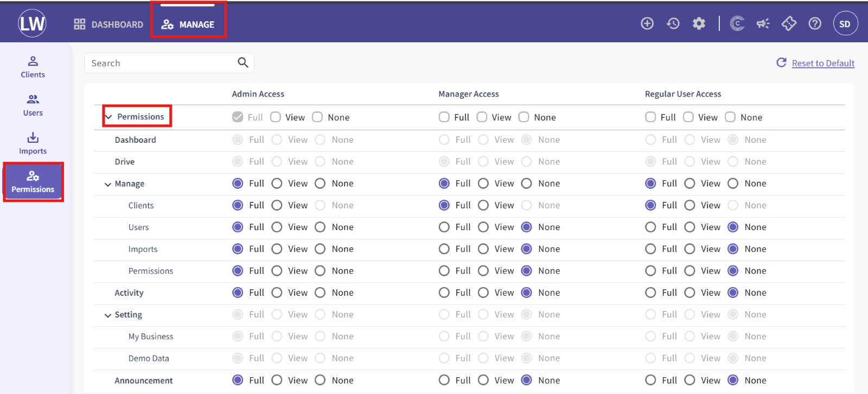The height and width of the screenshot is (394, 868).
Task: Open the Manage tab
Action: click(188, 24)
